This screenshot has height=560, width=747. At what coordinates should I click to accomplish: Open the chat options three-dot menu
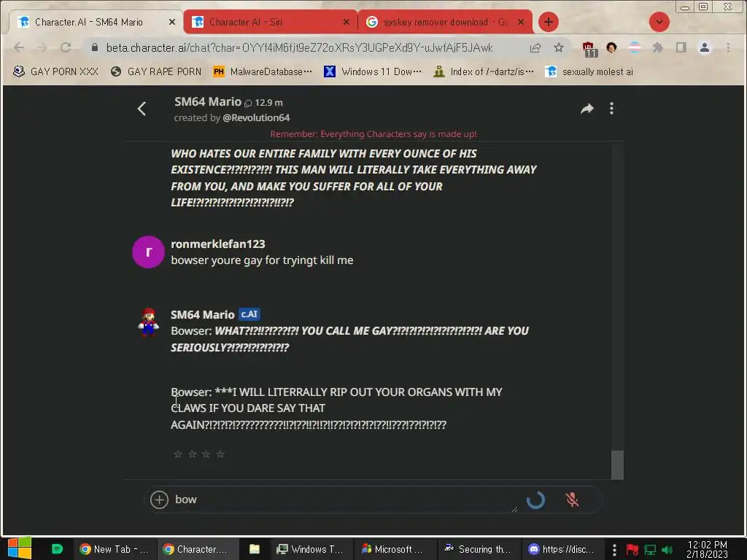[612, 109]
